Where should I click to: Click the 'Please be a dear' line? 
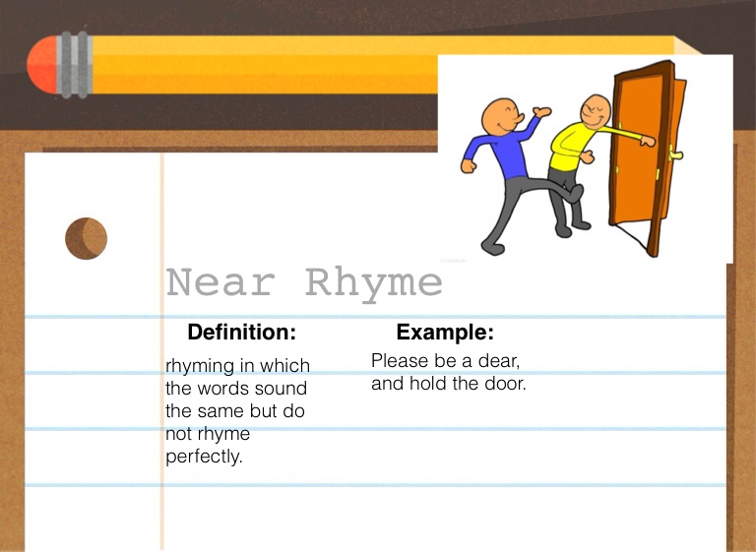click(445, 361)
